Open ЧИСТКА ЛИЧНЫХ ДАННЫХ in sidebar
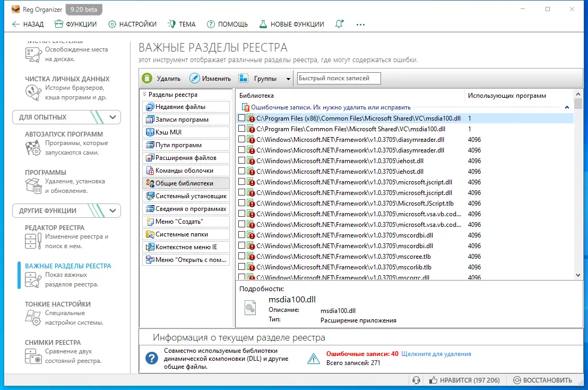 point(67,79)
